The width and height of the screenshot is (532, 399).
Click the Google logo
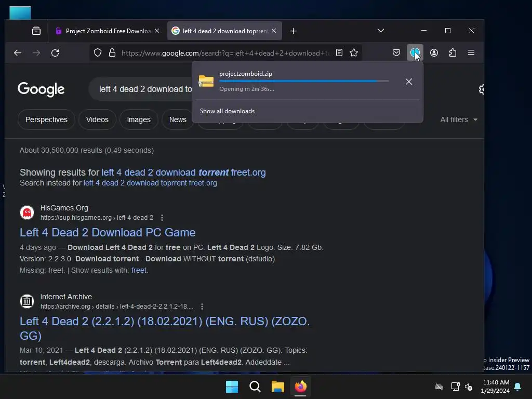click(x=41, y=89)
